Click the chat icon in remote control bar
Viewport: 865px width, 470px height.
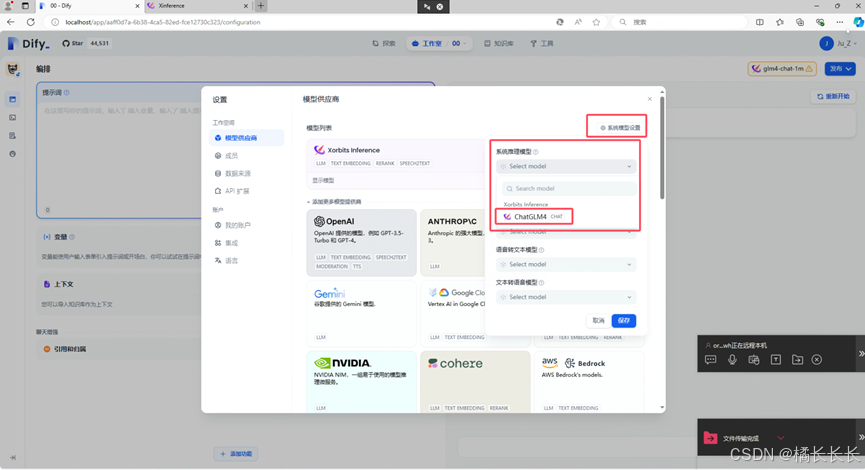[711, 360]
